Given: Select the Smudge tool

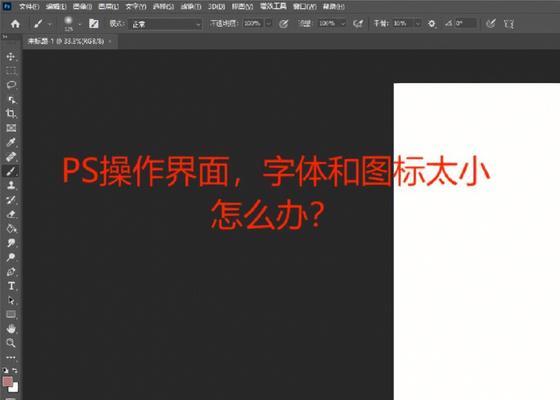Looking at the screenshot, I should [11, 243].
